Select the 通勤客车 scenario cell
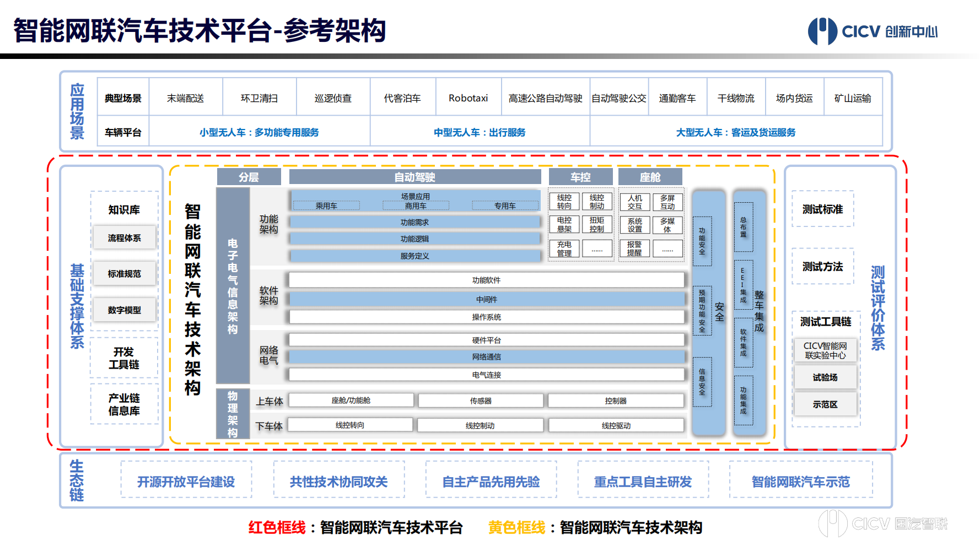Screen dimensions: 980x551 pyautogui.click(x=677, y=98)
